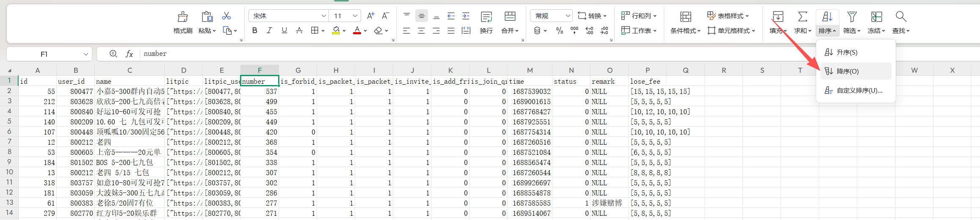Open the number format dropdown (常规)
This screenshot has width=980, height=220.
pos(551,16)
